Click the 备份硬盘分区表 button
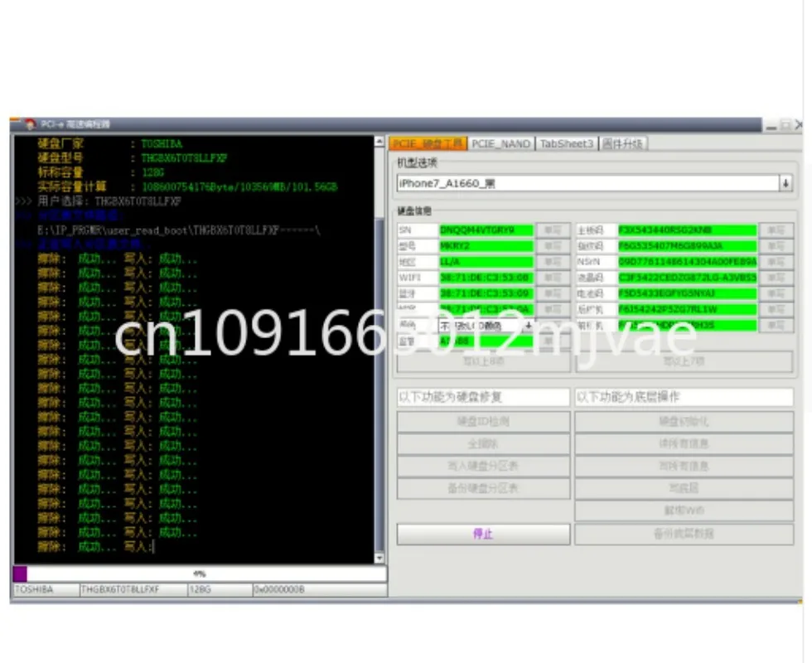Viewport: 812px width, 663px height. tap(483, 488)
